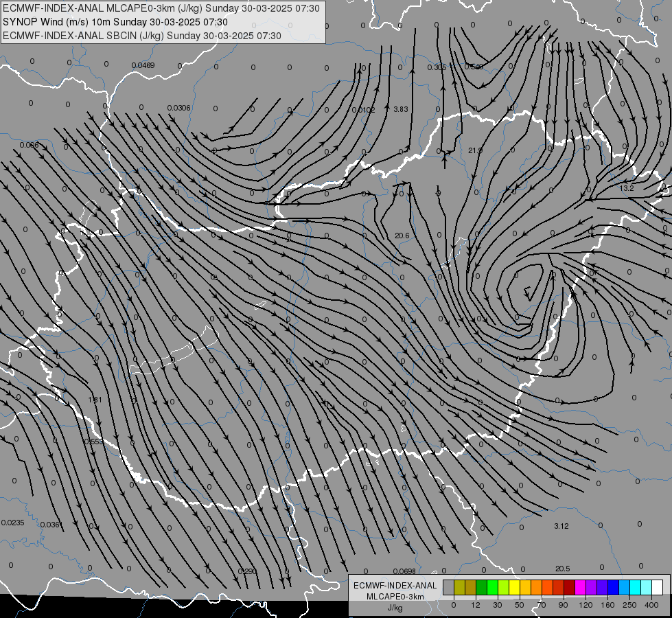Click the map value 3.83
Viewport: 672px width, 618px height.
coord(401,109)
